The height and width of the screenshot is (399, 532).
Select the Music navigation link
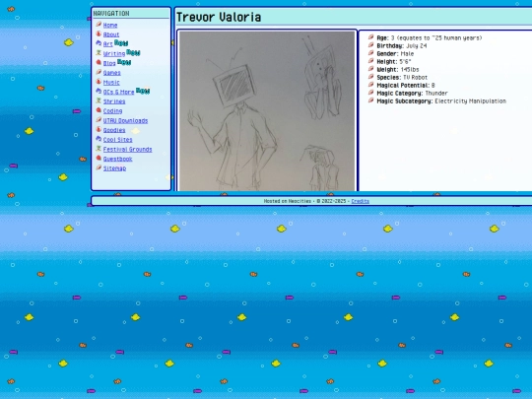coord(111,83)
